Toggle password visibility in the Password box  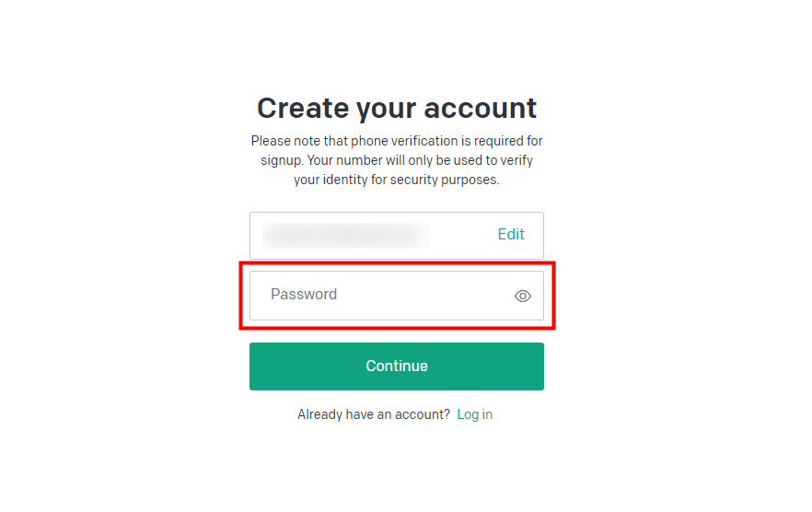pos(523,296)
